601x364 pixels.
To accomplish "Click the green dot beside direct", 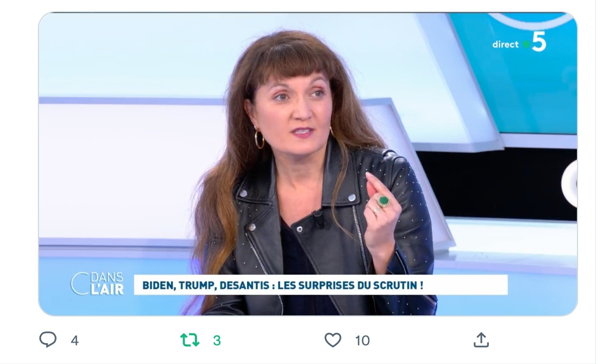I will 526,45.
